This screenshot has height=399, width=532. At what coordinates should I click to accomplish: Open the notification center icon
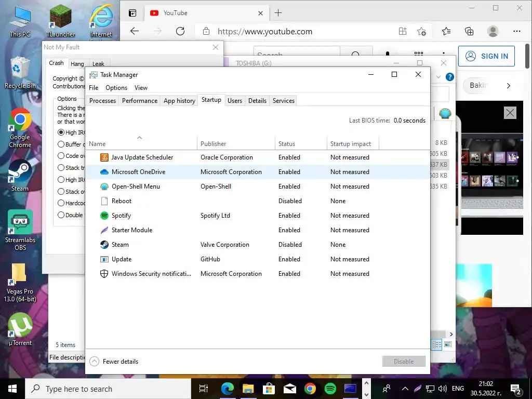[516, 389]
